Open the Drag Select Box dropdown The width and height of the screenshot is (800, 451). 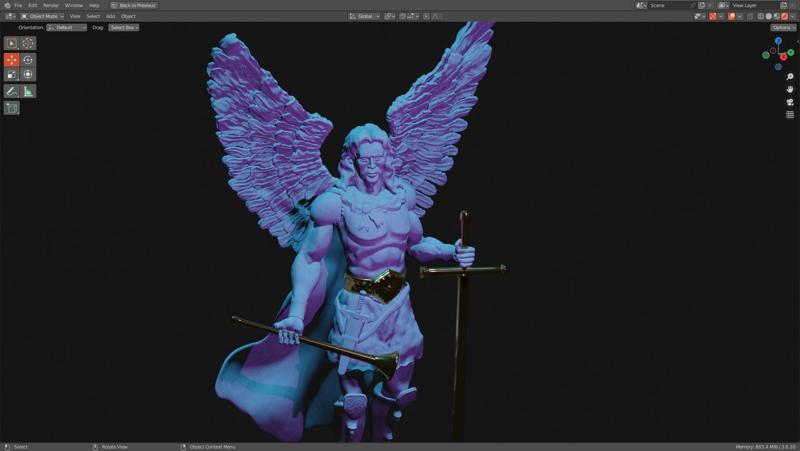pos(123,28)
